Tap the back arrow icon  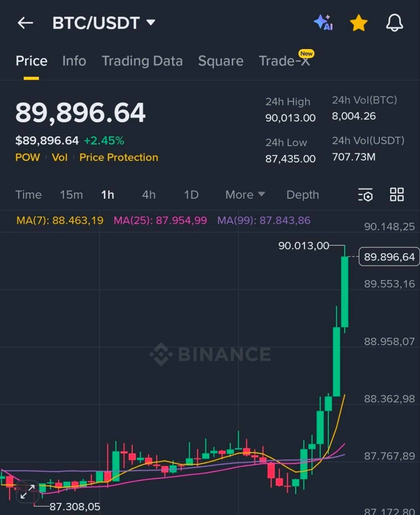point(25,23)
